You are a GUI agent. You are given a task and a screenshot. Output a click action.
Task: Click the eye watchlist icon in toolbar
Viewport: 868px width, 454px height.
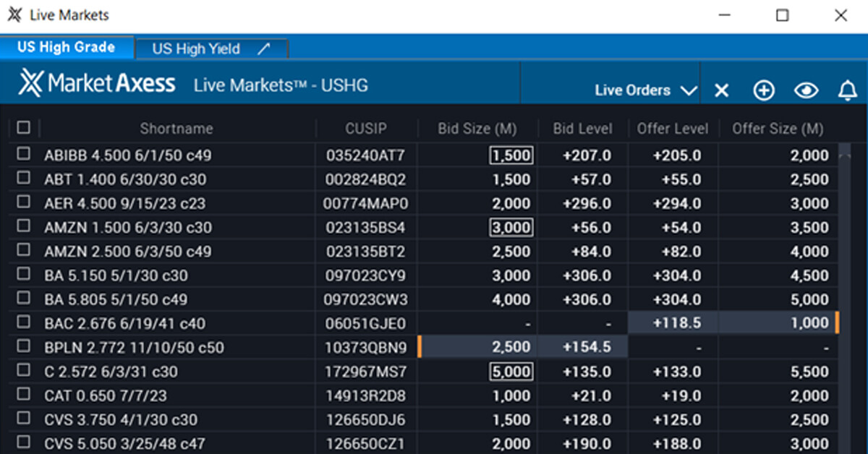pos(806,90)
